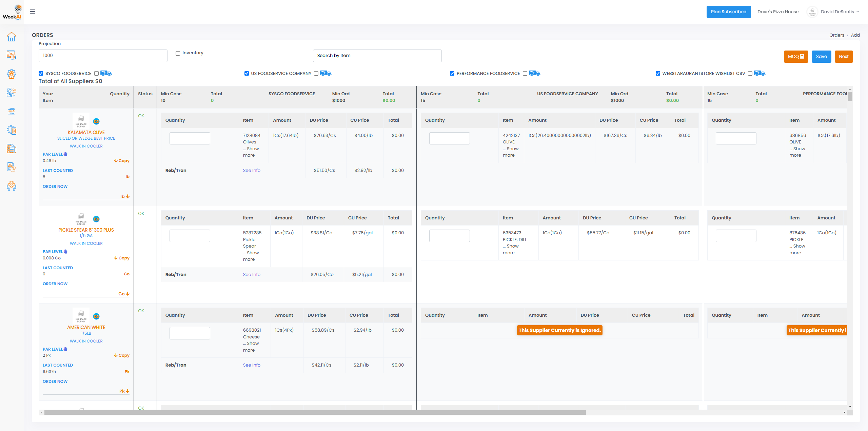Viewport: 868px width, 431px height.
Task: Uncheck the WEBSTARAURANTSTORE WISHLIST CSV checkbox
Action: [658, 73]
